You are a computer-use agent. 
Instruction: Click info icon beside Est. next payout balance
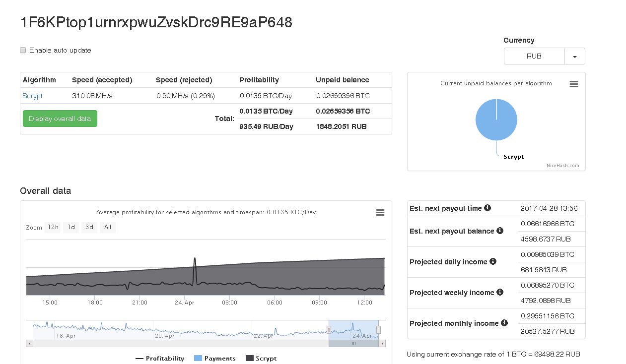(x=500, y=231)
